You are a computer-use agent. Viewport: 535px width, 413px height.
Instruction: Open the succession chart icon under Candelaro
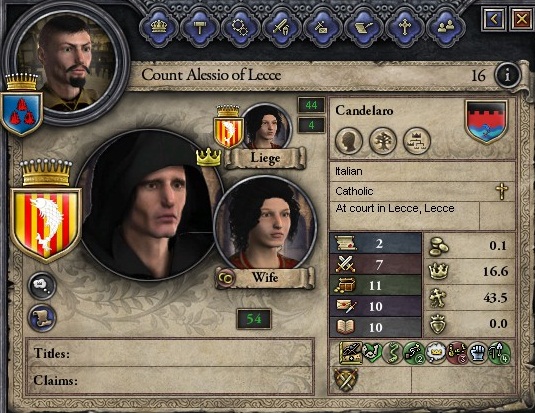point(417,141)
